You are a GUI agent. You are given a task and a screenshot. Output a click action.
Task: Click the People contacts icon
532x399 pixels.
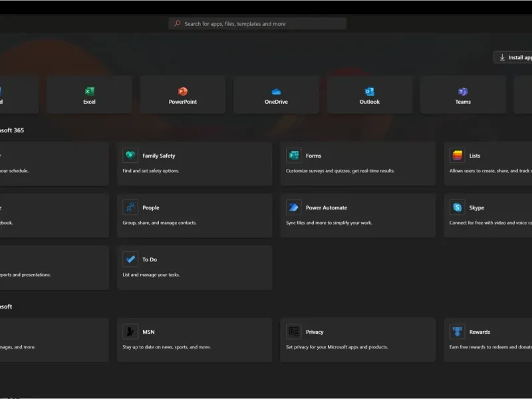pos(130,207)
